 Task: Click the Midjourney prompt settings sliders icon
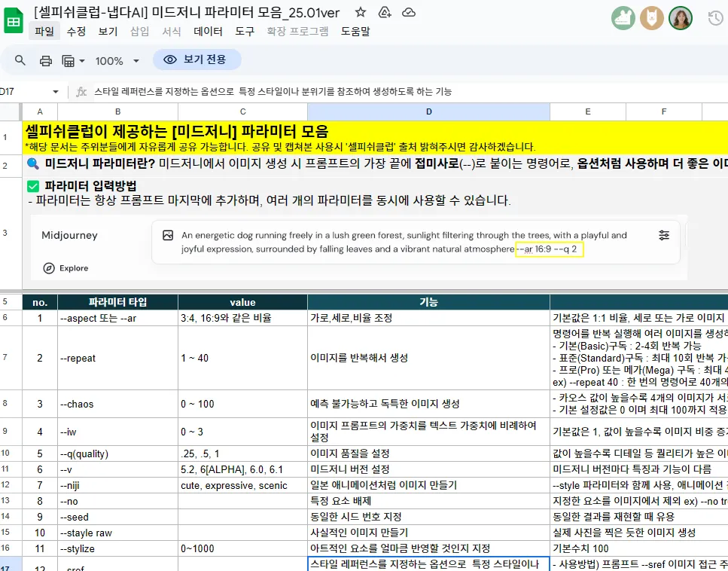(663, 236)
